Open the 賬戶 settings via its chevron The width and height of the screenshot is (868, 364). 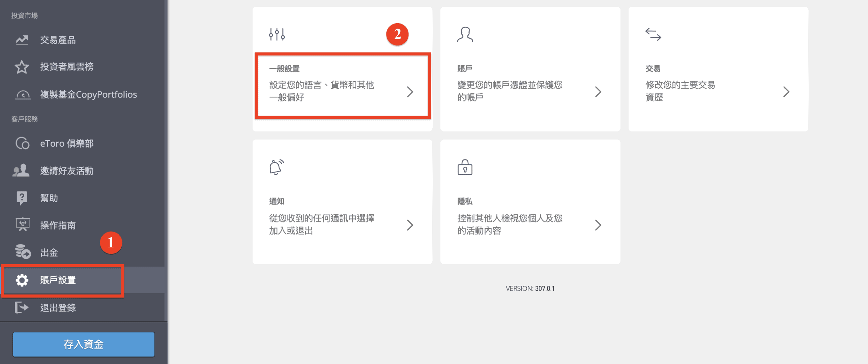tap(598, 92)
